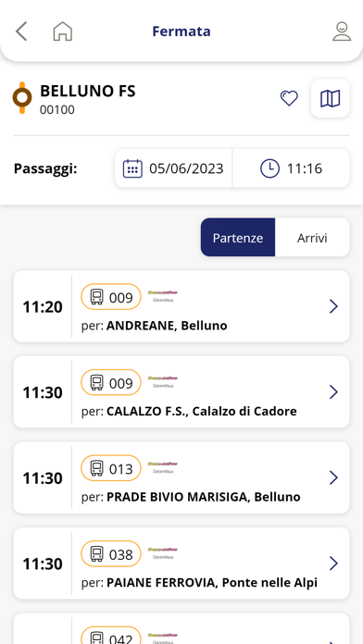This screenshot has width=363, height=644.
Task: Open the date field 05/06/2023
Action: (173, 168)
